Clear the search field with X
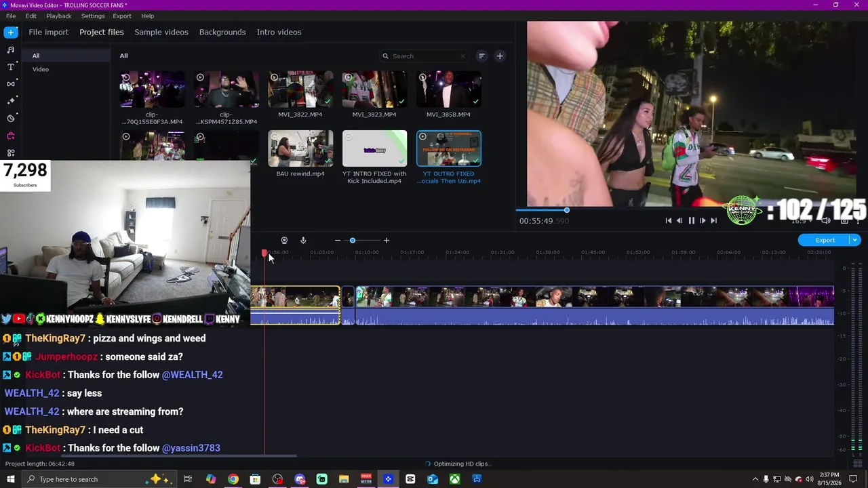The height and width of the screenshot is (488, 868). 463,56
